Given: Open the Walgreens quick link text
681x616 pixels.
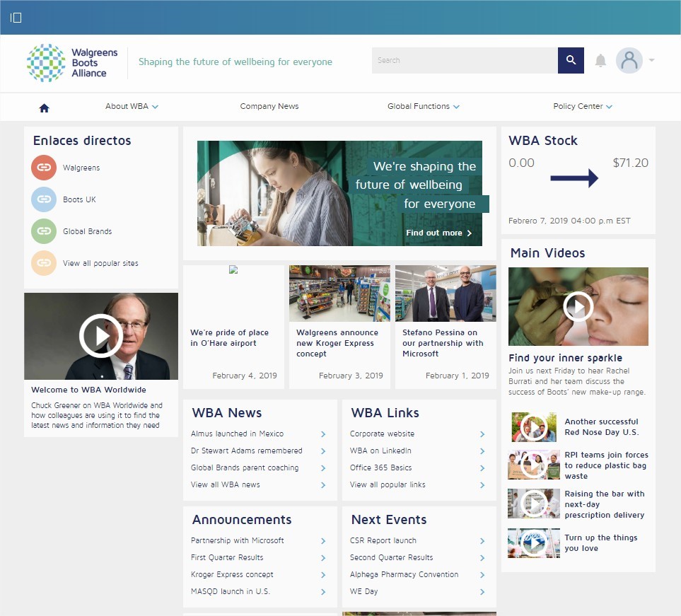Looking at the screenshot, I should [81, 168].
